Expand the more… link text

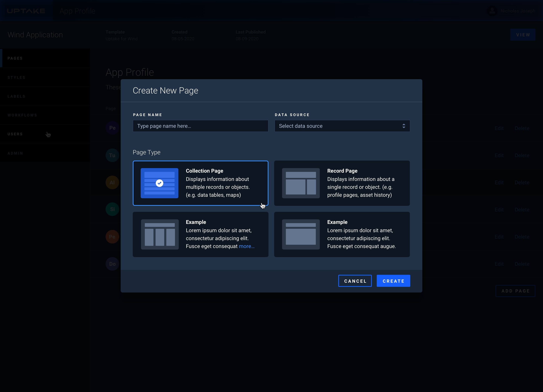point(246,246)
